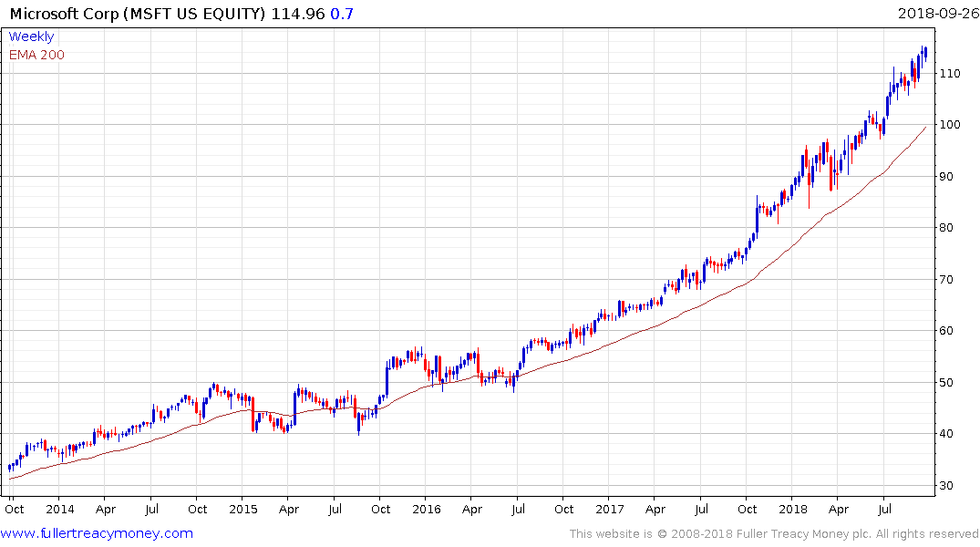Click the blue change value 0.7
Viewport: 980px width, 547px height.
(x=342, y=14)
